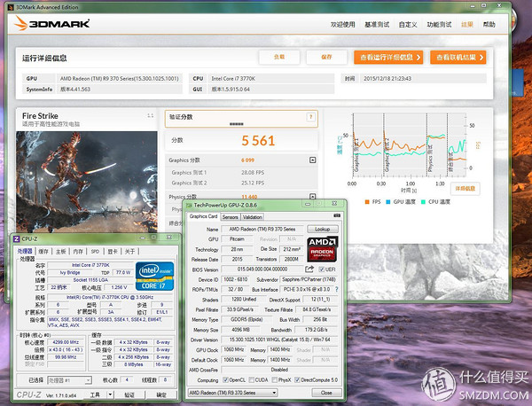Viewport: 532px width, 406px height.
Task: Switch to the 缓存 tab in CPU-Z
Action: tap(43, 252)
